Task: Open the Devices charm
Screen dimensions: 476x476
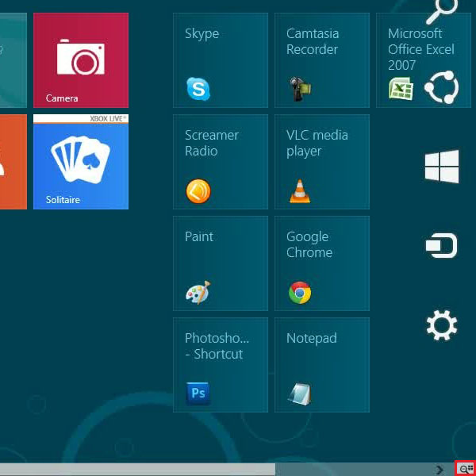Action: click(x=442, y=246)
